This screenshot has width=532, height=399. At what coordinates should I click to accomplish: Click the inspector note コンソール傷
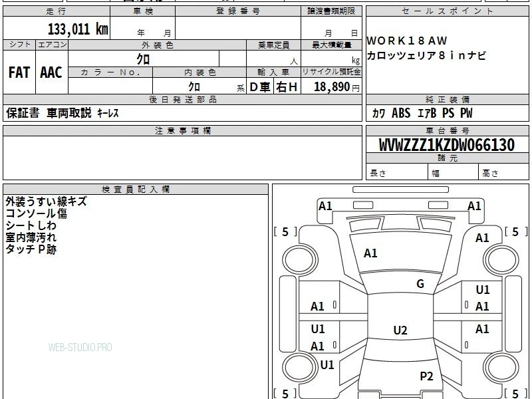coord(37,213)
